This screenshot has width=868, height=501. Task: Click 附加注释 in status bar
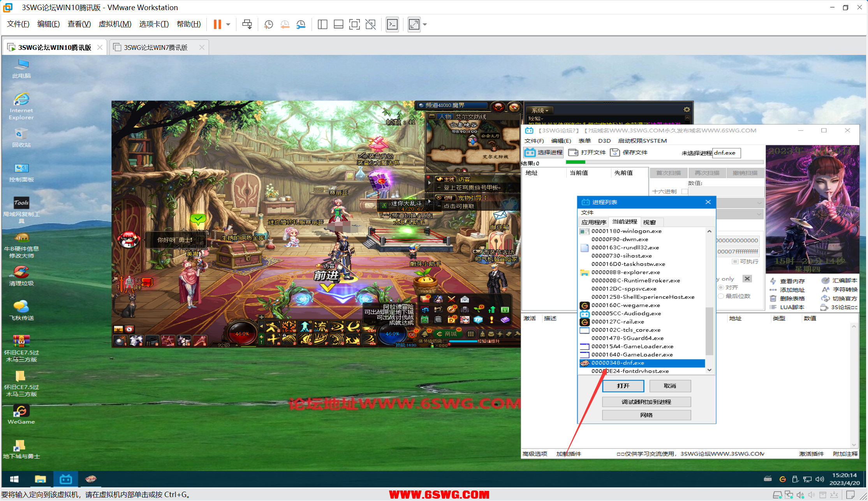click(845, 454)
